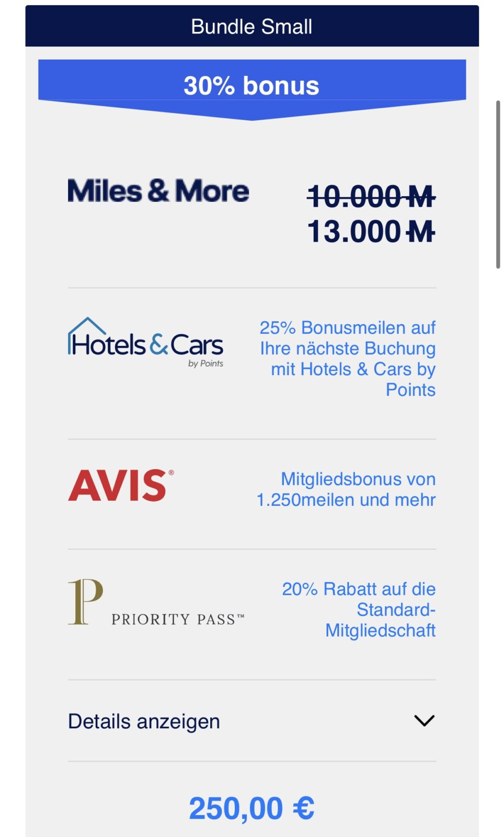
Task: Select the Bundle Small header
Action: pyautogui.click(x=251, y=27)
